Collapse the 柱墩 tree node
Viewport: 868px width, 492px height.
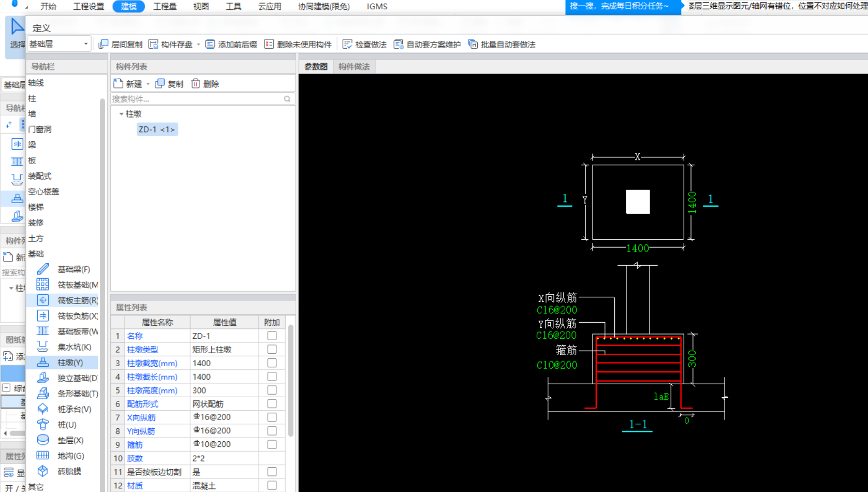pos(121,114)
